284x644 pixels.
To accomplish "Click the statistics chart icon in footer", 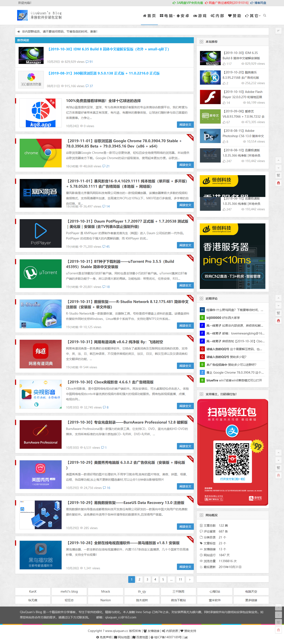I will point(186,637).
